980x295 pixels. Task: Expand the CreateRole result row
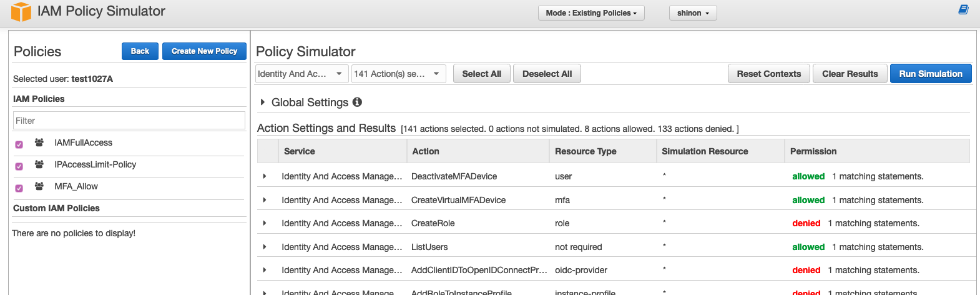point(265,223)
